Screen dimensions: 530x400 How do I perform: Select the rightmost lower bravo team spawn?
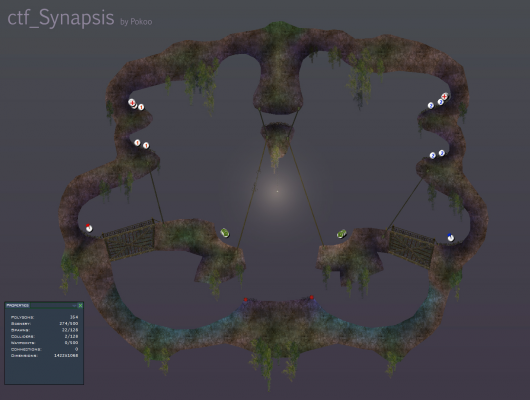[441, 153]
